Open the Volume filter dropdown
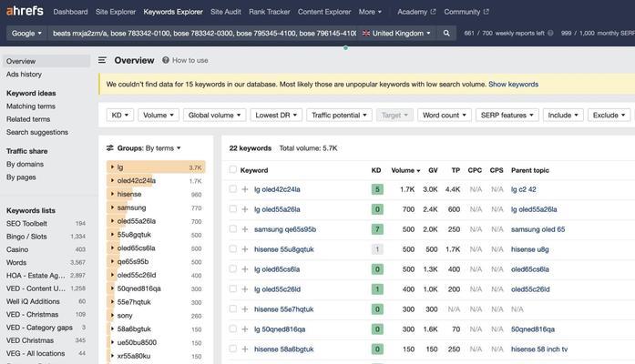Image resolution: width=635 pixels, height=364 pixels. 159,116
